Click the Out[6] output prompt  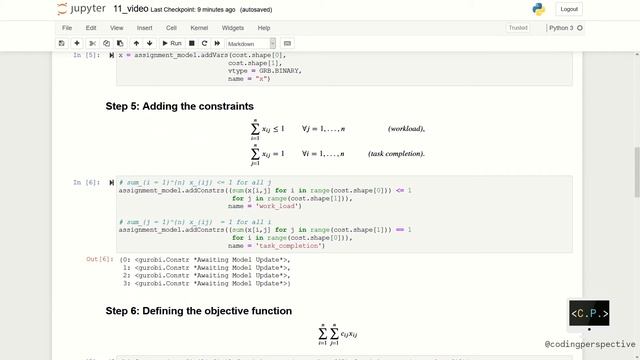pyautogui.click(x=99, y=259)
